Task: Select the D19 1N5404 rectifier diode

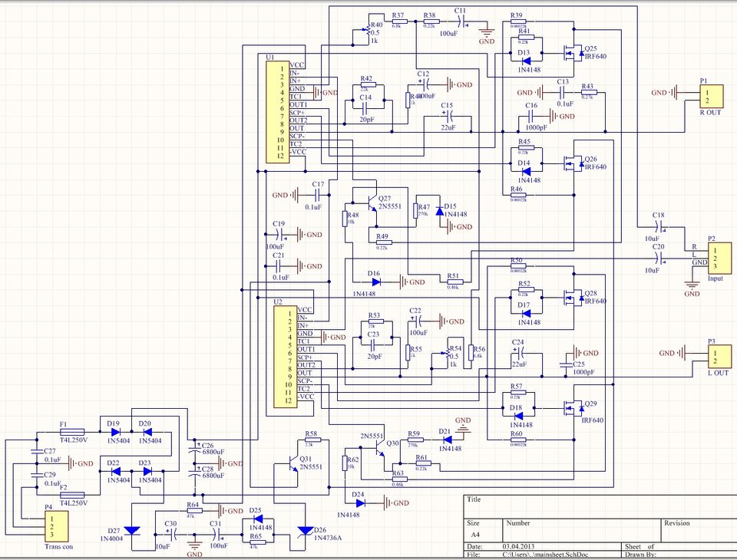Action: pyautogui.click(x=114, y=432)
